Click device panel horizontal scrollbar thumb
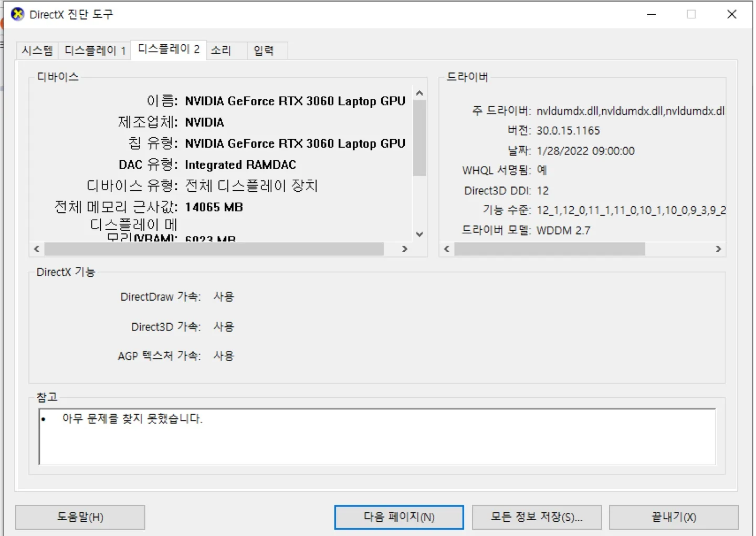The height and width of the screenshot is (536, 756). pyautogui.click(x=214, y=249)
